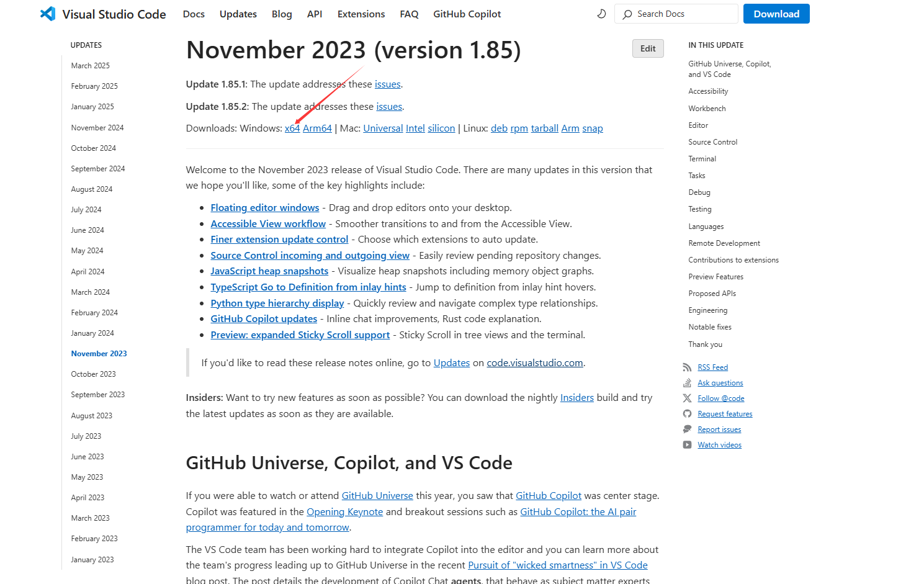Image resolution: width=924 pixels, height=584 pixels.
Task: Open the Blog menu item
Action: (x=282, y=14)
